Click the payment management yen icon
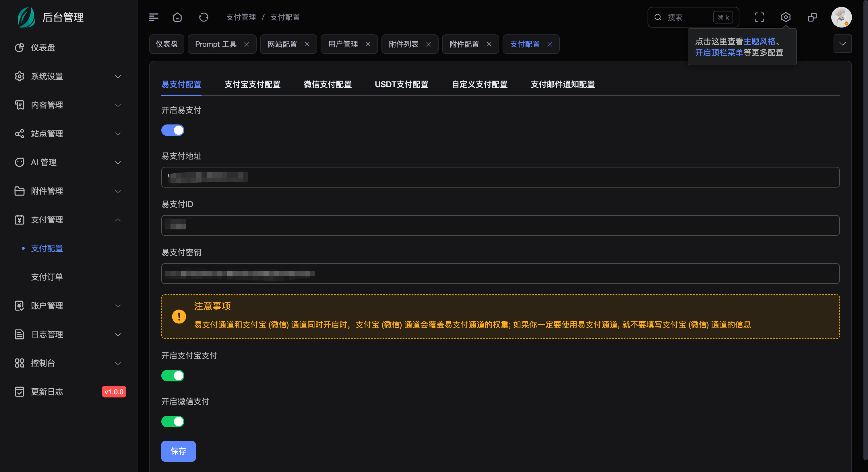 (x=20, y=220)
